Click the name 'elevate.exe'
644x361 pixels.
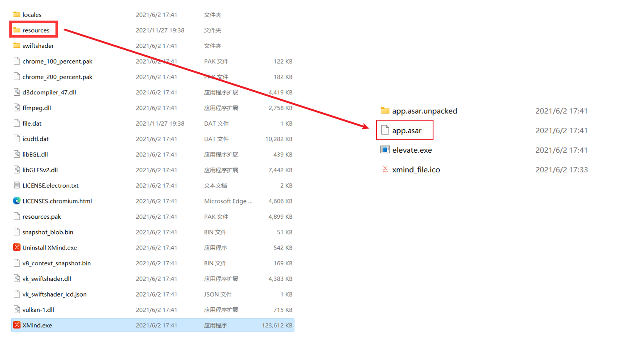pos(412,150)
